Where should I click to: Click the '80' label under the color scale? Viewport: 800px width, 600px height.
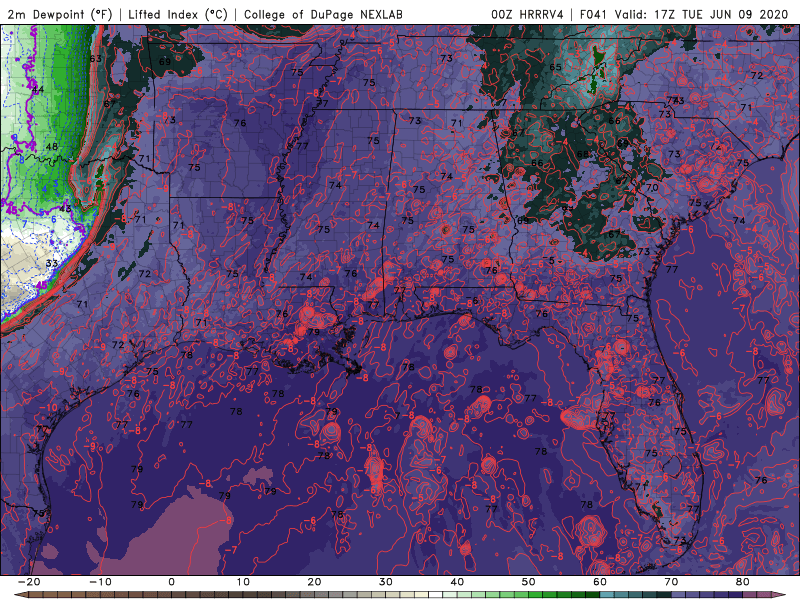743,582
